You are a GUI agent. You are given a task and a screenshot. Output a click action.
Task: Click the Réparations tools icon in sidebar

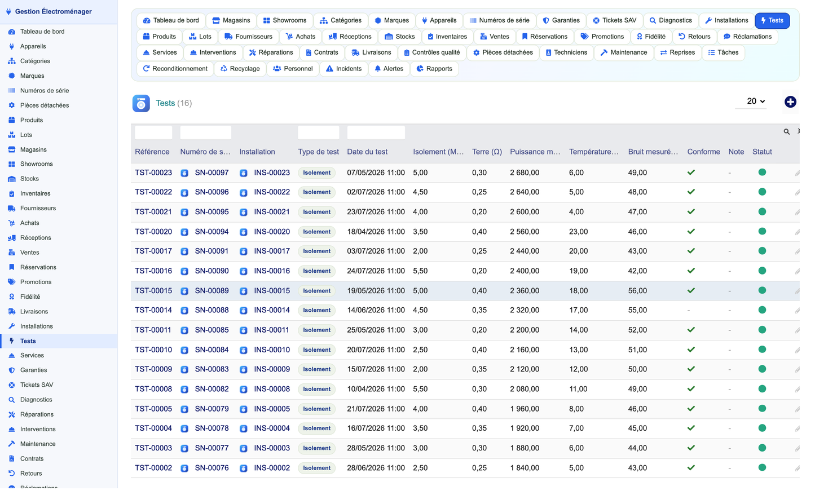click(x=11, y=414)
